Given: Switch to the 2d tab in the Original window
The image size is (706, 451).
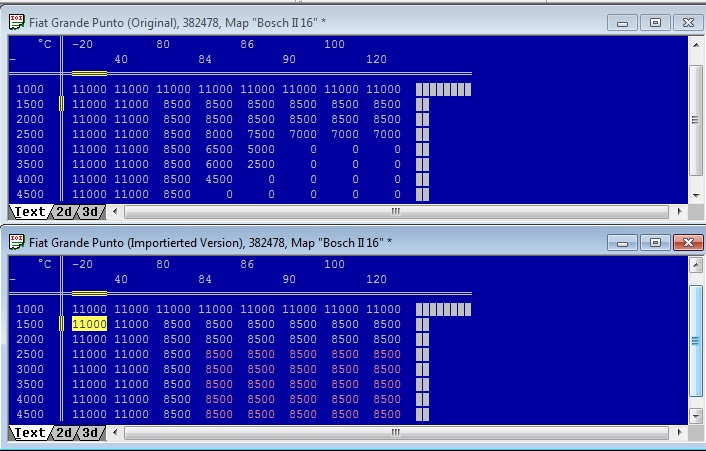Looking at the screenshot, I should (x=63, y=212).
